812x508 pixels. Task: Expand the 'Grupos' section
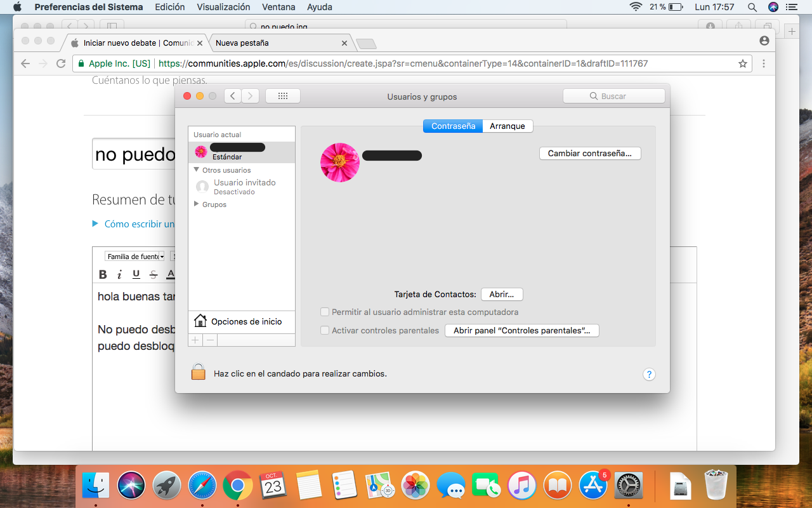tap(197, 204)
